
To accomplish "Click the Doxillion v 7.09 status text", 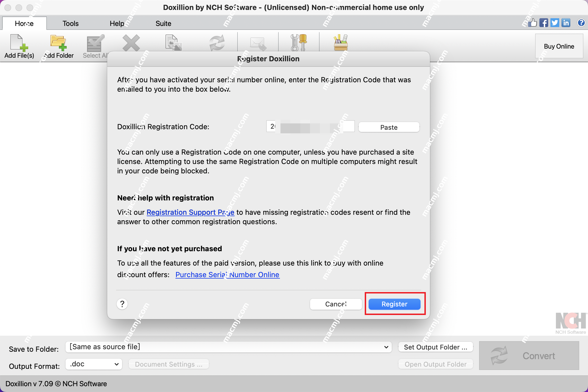I will [56, 384].
